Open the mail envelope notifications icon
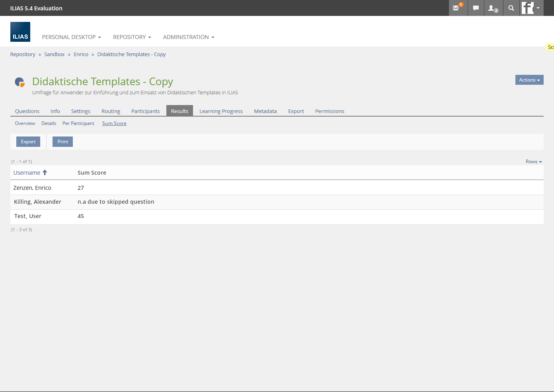 tap(456, 8)
